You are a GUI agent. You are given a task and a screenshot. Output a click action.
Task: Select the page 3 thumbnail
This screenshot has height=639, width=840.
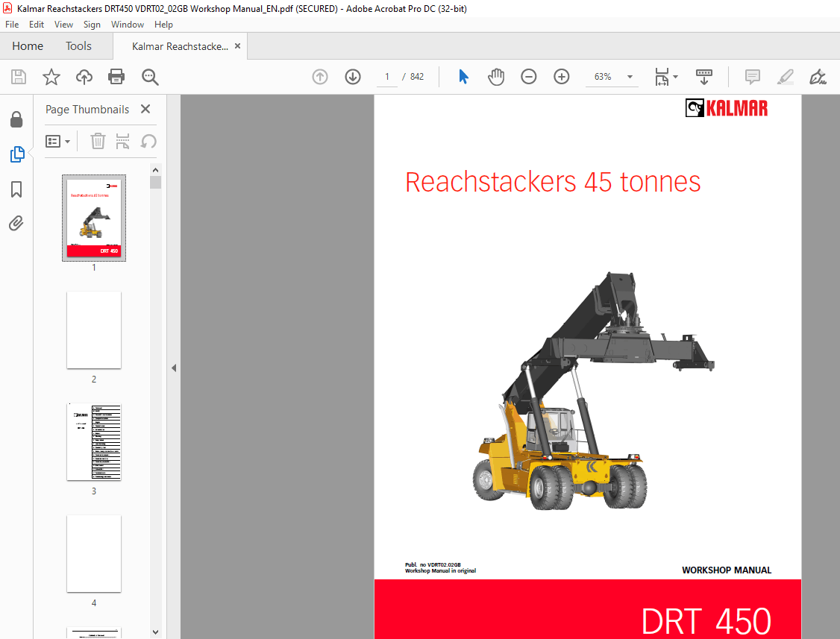[93, 442]
